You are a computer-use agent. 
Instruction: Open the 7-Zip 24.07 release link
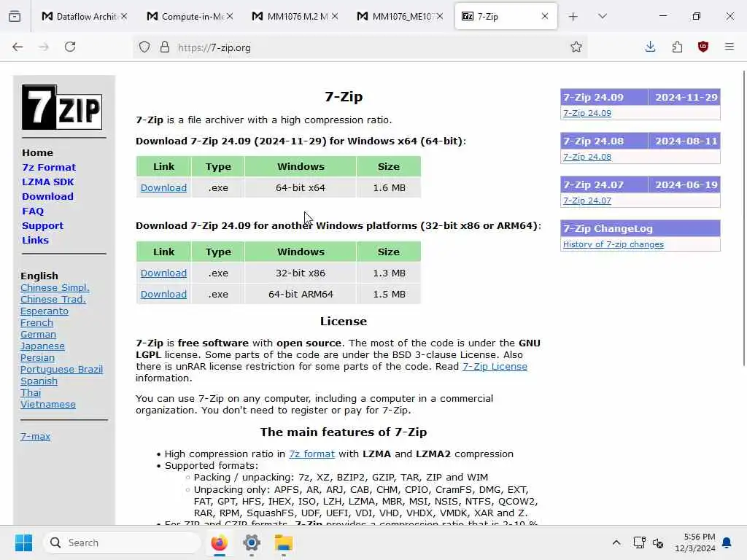coord(587,201)
